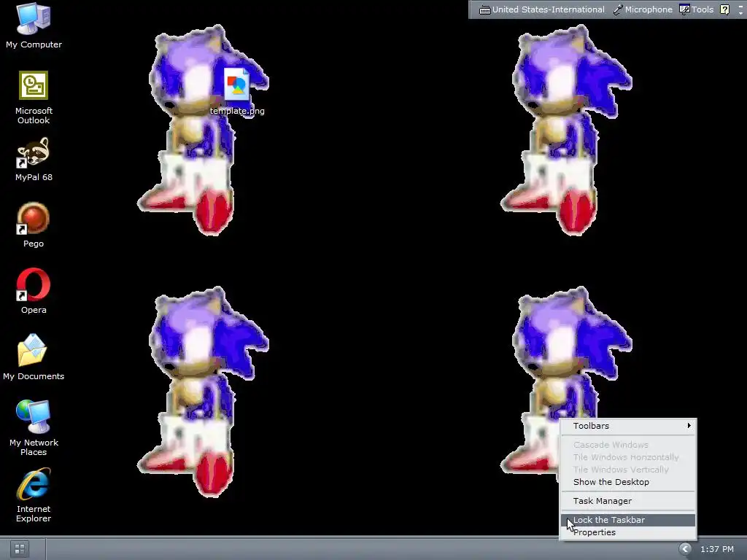
Task: Click the greyed Tile Windows Vertically entry
Action: tap(628, 470)
